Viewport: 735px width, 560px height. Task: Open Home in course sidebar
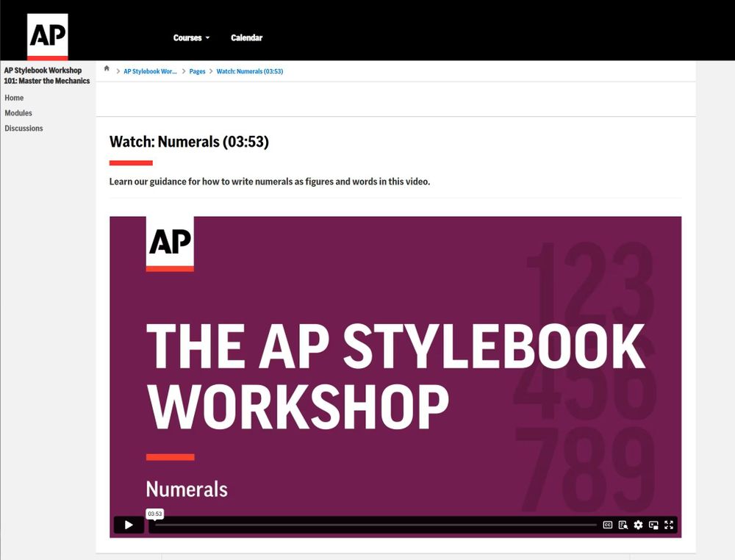point(14,98)
